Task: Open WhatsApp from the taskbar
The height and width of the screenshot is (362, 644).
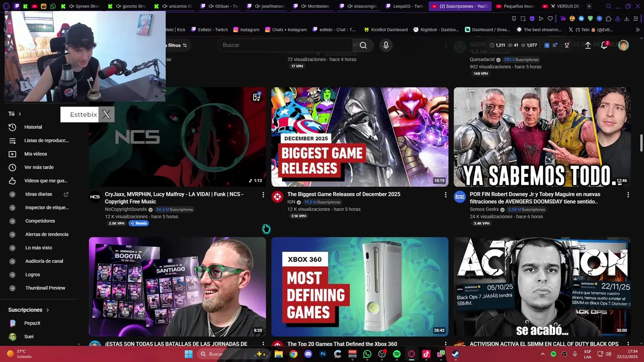Action: tap(367, 354)
